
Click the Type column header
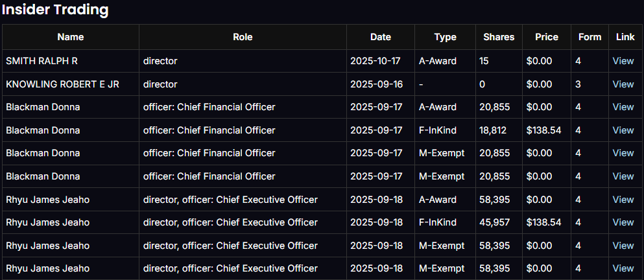[x=445, y=37]
